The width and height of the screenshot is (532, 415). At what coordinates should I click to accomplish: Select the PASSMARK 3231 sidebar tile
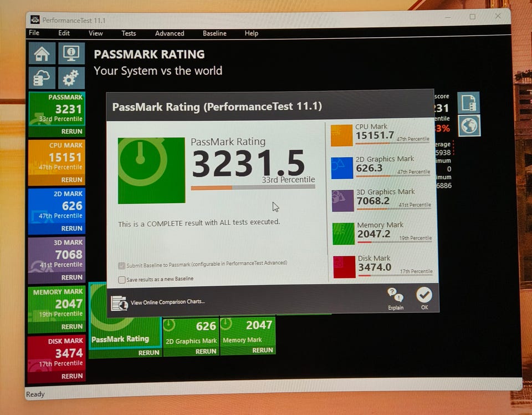point(57,109)
